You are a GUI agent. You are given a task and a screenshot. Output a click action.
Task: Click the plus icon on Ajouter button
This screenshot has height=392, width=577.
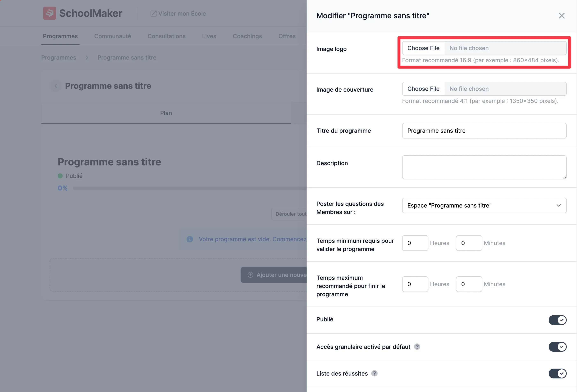pos(250,275)
